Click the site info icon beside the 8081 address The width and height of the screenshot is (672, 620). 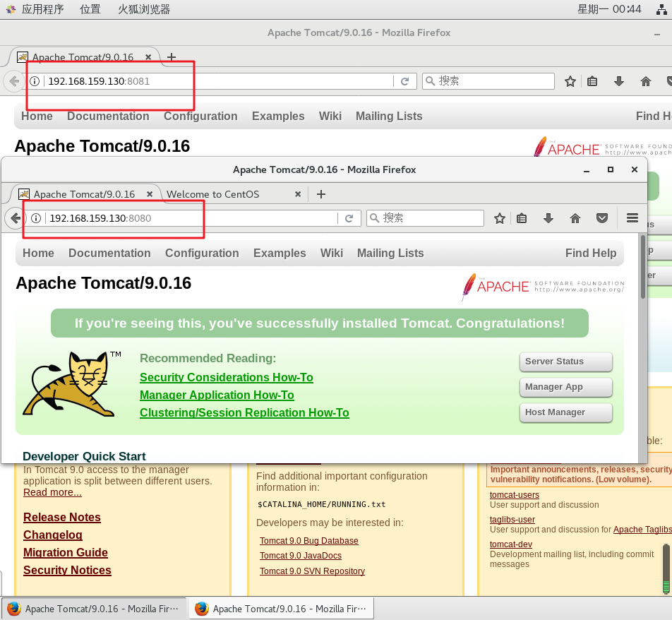[x=35, y=81]
